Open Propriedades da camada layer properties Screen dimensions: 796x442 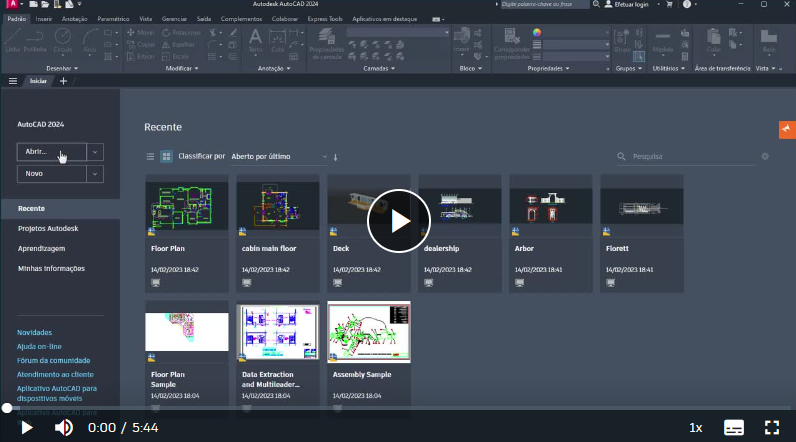(x=326, y=44)
